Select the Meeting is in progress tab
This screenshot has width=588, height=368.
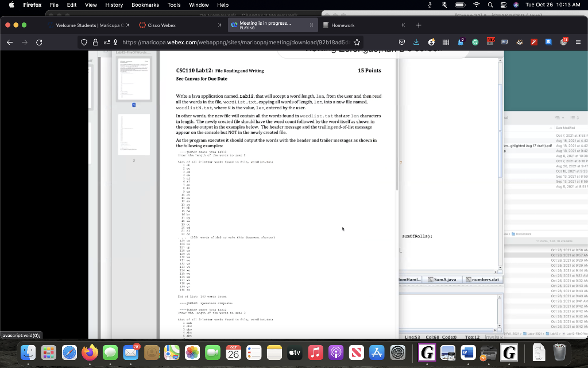point(272,25)
